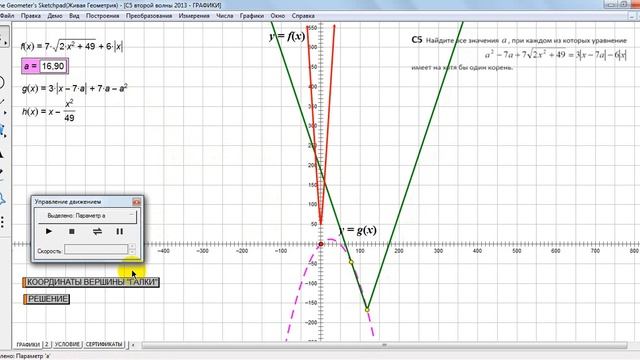The height and width of the screenshot is (360, 640).
Task: Pause the animation in motion controller
Action: 120,231
